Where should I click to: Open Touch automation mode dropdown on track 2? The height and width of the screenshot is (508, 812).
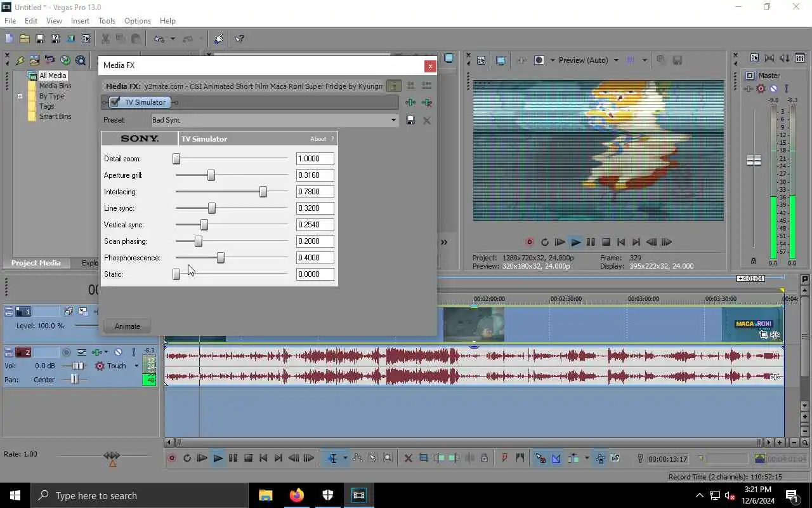136,366
